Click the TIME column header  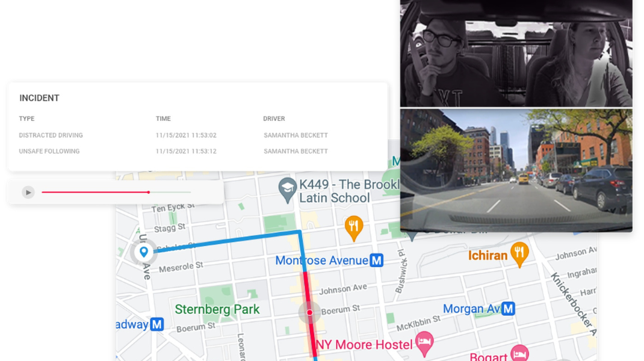pyautogui.click(x=163, y=119)
